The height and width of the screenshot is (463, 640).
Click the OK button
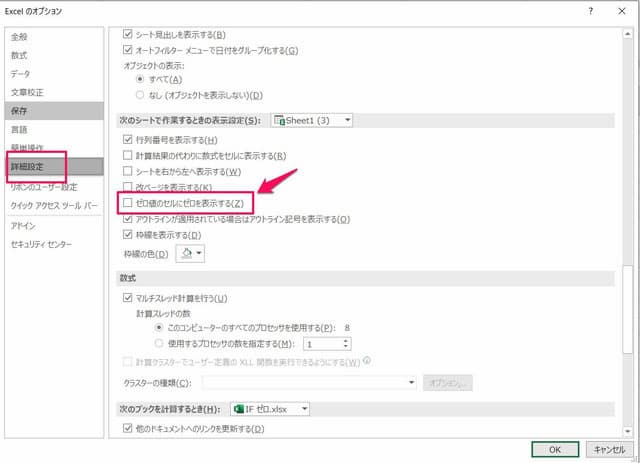pyautogui.click(x=555, y=450)
